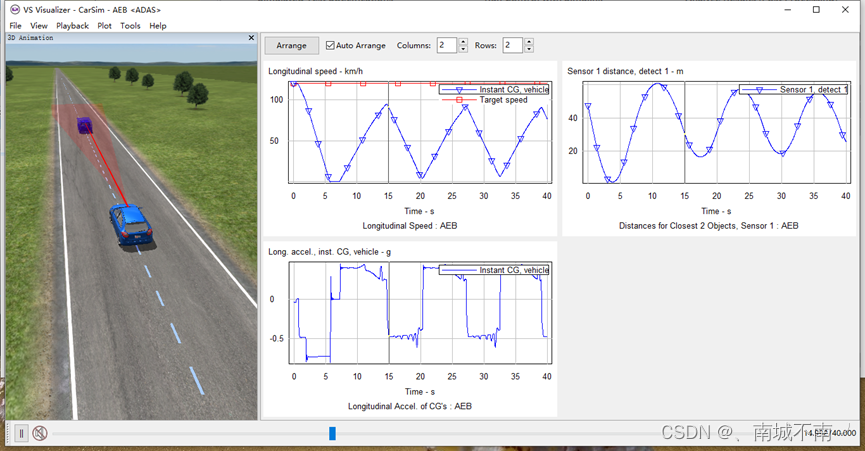Select the blue car in 3D animation
This screenshot has width=865, height=451.
[131, 224]
